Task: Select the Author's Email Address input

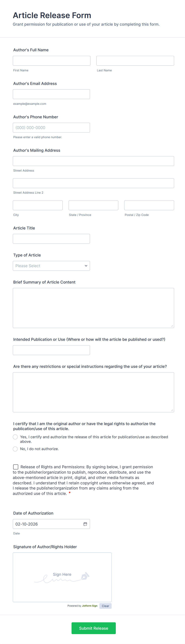Action: pyautogui.click(x=51, y=94)
